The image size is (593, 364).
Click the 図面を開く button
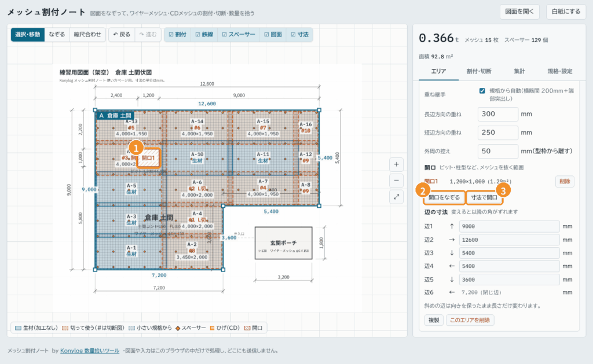coord(519,12)
